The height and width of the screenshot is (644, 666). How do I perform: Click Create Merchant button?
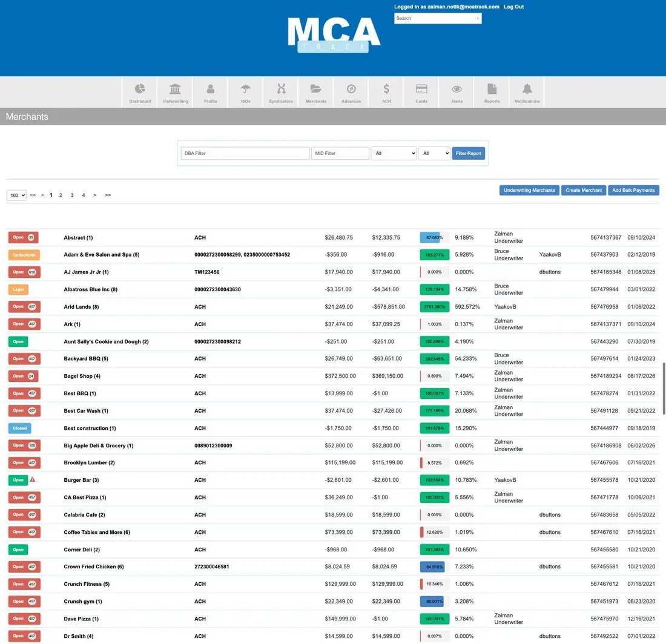(584, 190)
